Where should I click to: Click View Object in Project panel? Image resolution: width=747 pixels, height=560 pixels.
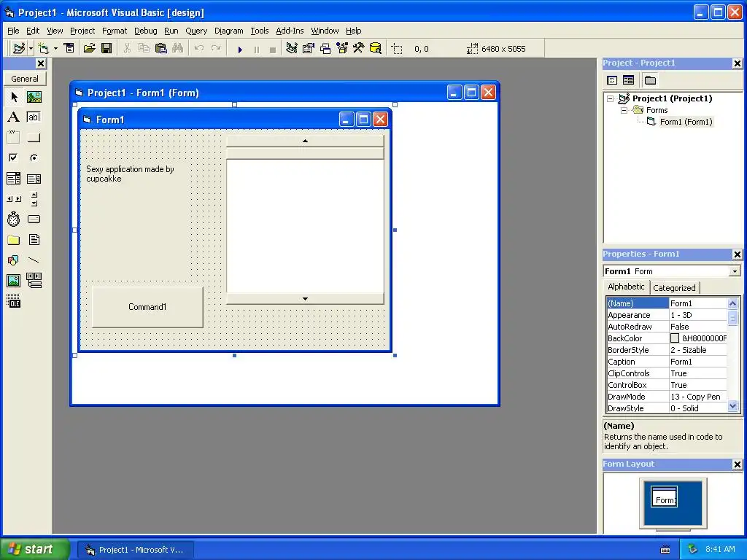pyautogui.click(x=628, y=80)
